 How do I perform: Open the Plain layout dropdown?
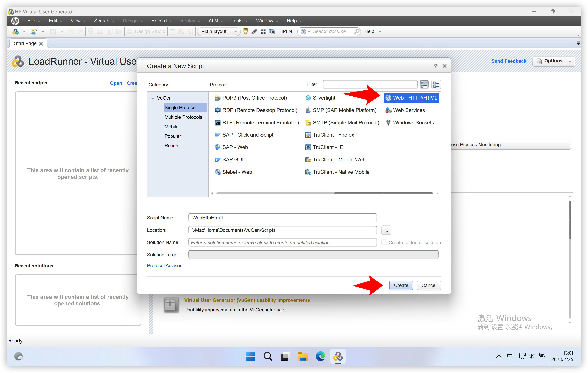(x=236, y=31)
